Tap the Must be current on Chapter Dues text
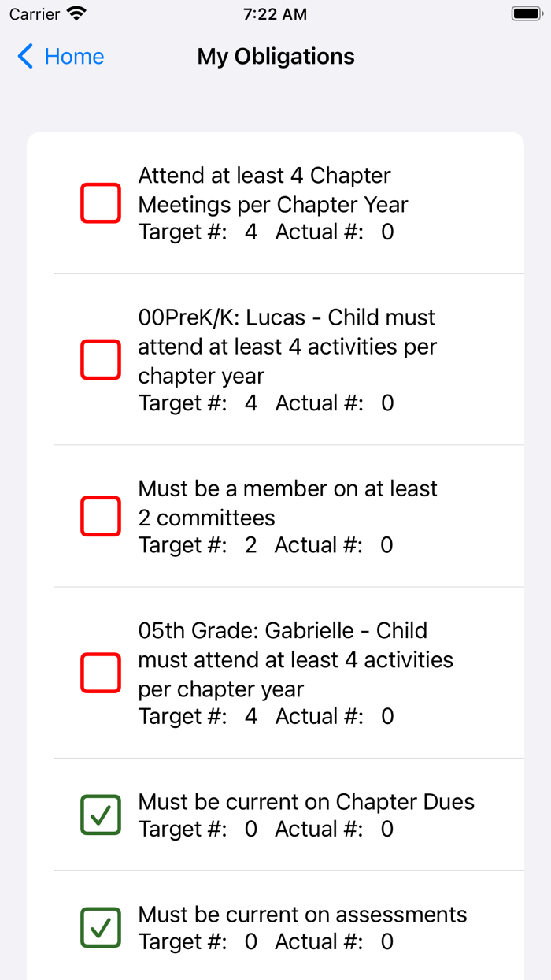This screenshot has width=551, height=980. (306, 802)
